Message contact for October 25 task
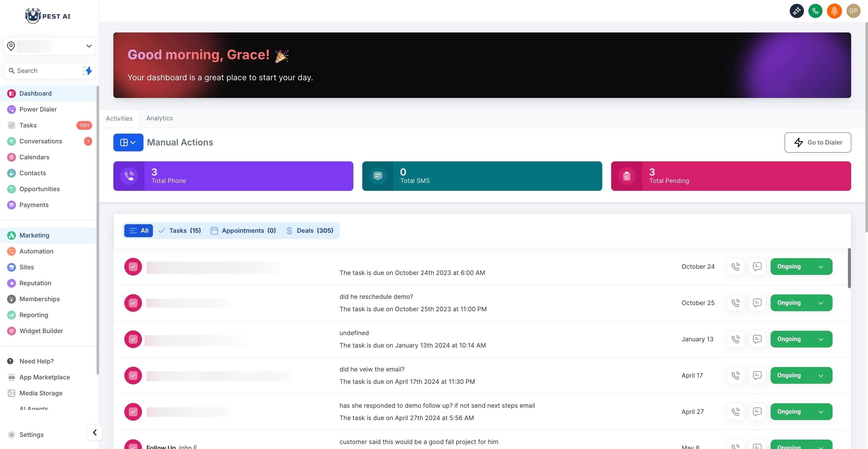This screenshot has height=449, width=868. point(757,303)
